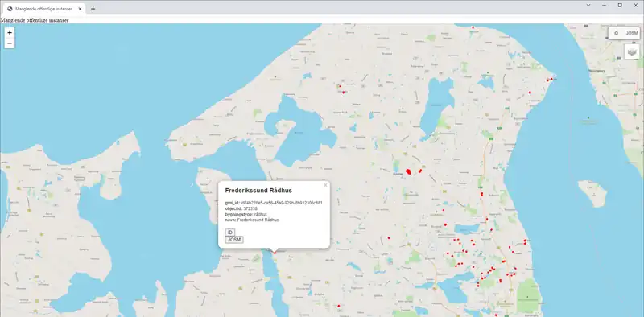The image size is (644, 317).
Task: Click the navn Frederikssund Rådhus line
Action: (x=252, y=220)
